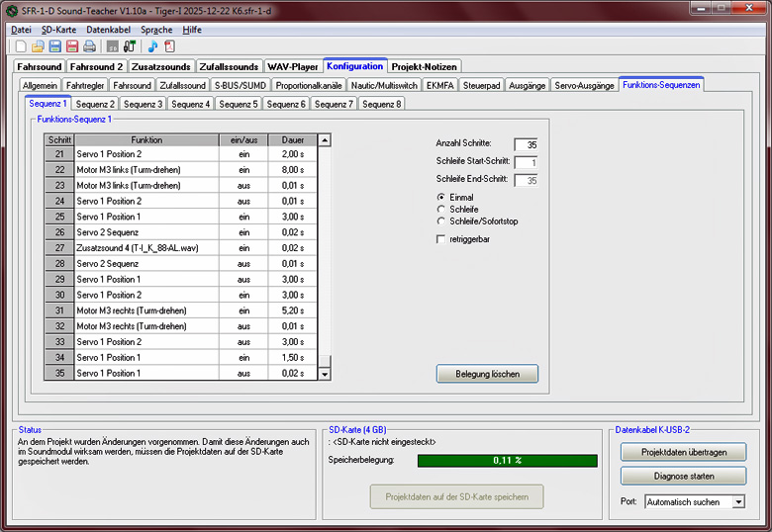The height and width of the screenshot is (532, 772).
Task: Save project using the blue disk icon
Action: 54,46
